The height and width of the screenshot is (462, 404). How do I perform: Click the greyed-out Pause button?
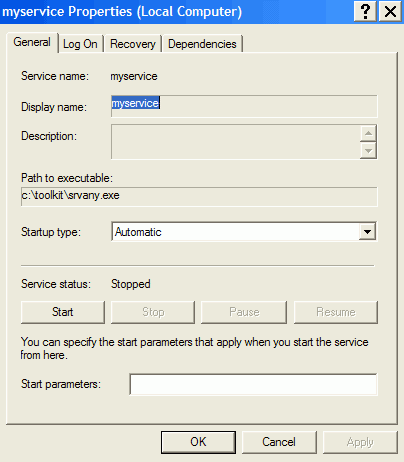pyautogui.click(x=244, y=312)
